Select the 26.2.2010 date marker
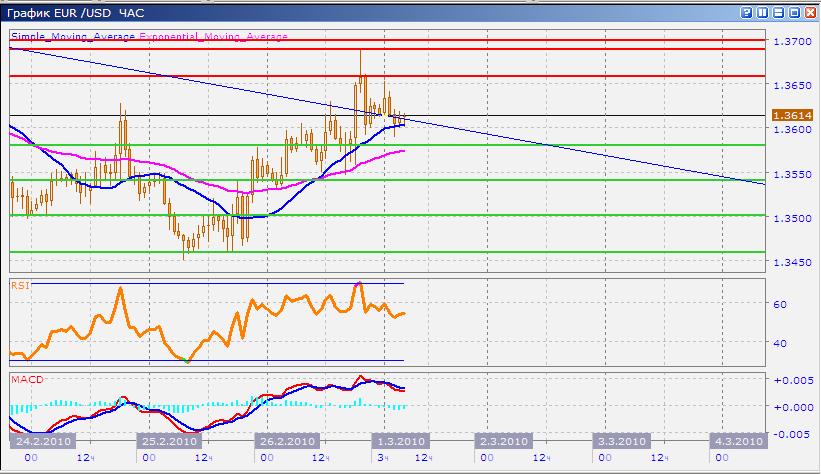 [x=287, y=441]
